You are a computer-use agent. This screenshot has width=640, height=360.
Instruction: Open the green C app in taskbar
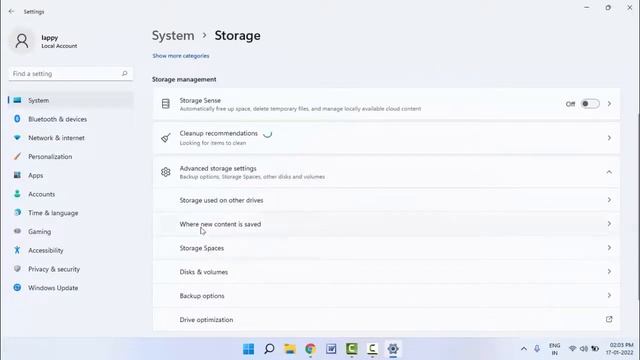pyautogui.click(x=351, y=349)
